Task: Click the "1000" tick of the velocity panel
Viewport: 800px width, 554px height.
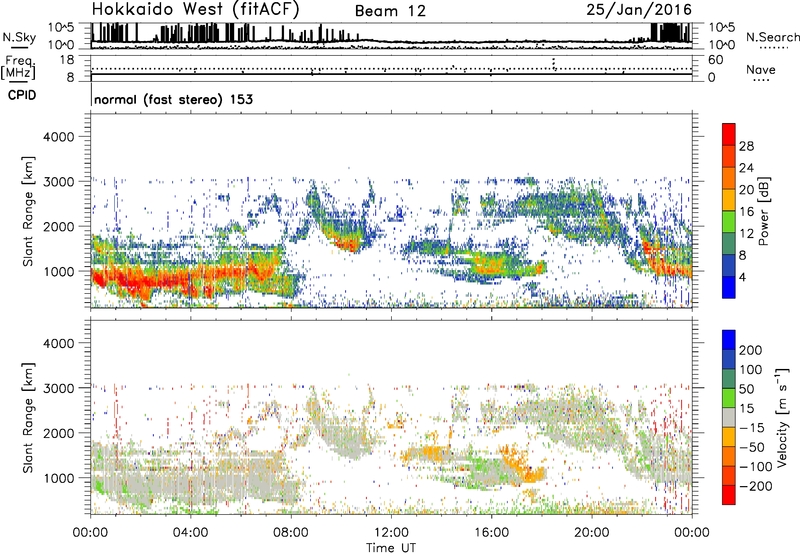Action: 59,478
